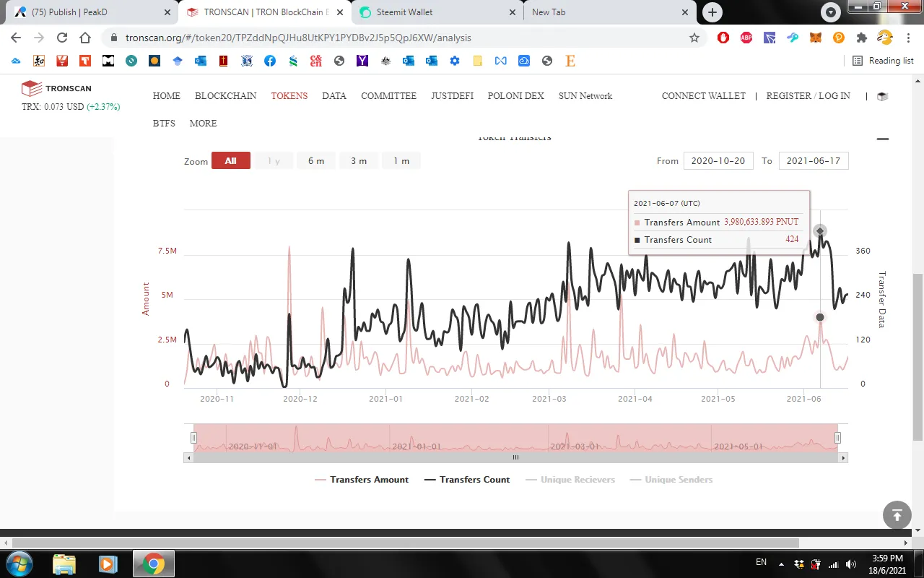Toggle Transfers Count series in legend
Viewport: 924px width, 578px height.
467,480
